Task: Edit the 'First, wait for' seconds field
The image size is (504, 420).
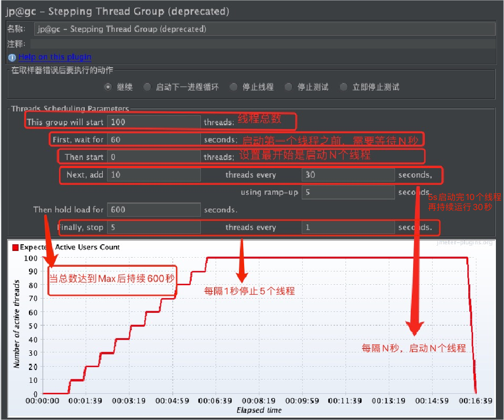Action: coord(154,140)
